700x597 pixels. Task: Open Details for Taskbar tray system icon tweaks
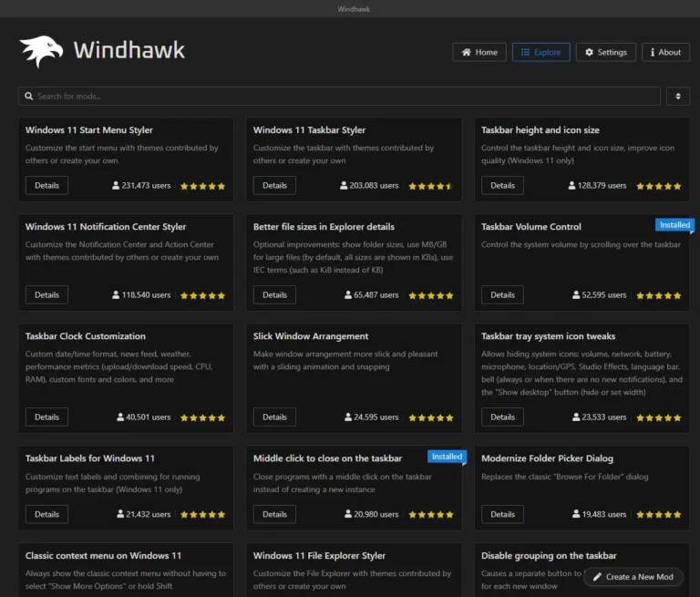503,417
